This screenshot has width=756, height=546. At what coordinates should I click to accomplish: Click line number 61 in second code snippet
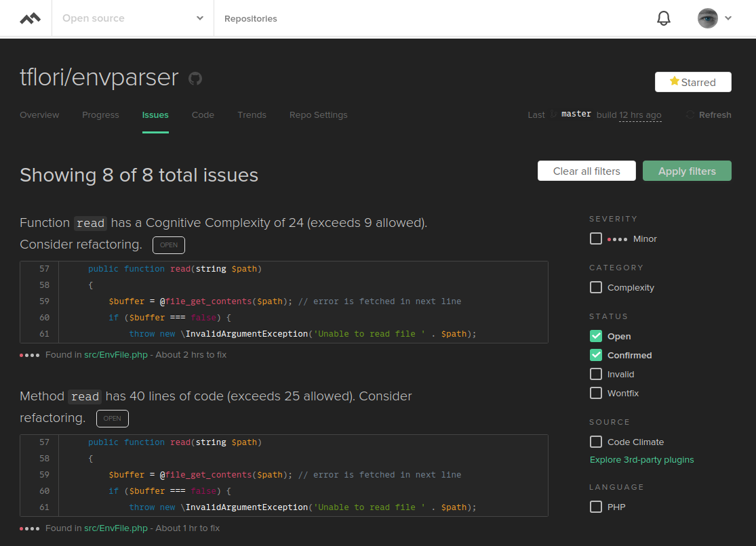click(x=44, y=507)
